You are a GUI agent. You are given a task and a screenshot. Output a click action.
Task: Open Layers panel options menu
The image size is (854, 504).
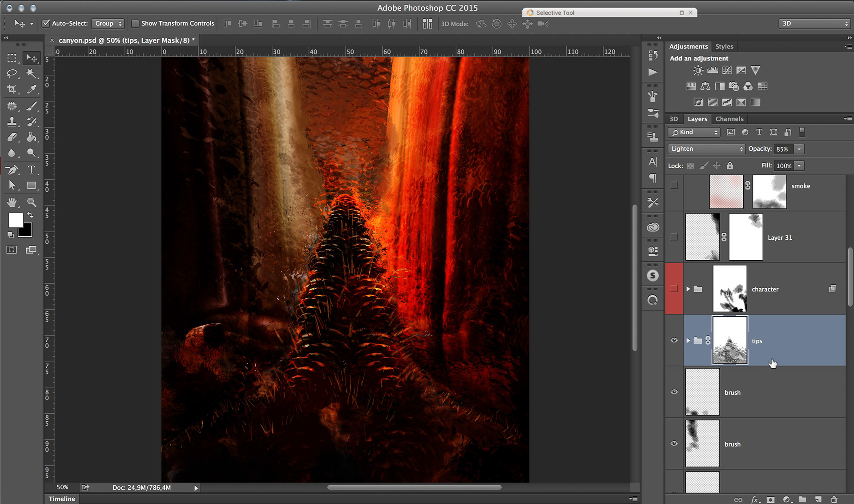click(848, 119)
